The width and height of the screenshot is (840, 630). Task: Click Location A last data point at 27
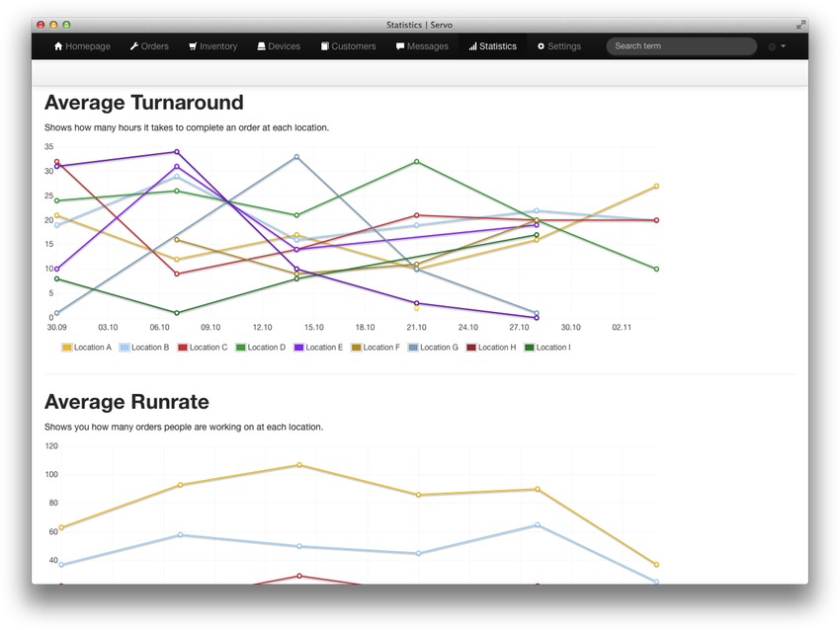tap(656, 187)
